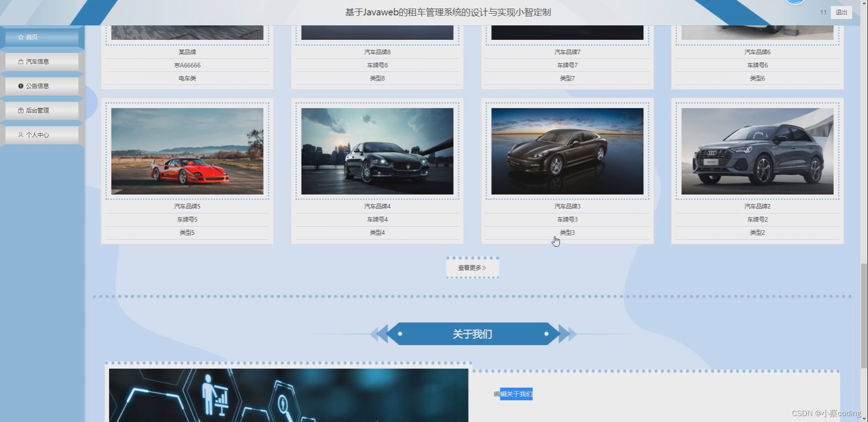Image resolution: width=868 pixels, height=422 pixels.
Task: Click the 汽车品牌6 label
Action: pos(758,52)
